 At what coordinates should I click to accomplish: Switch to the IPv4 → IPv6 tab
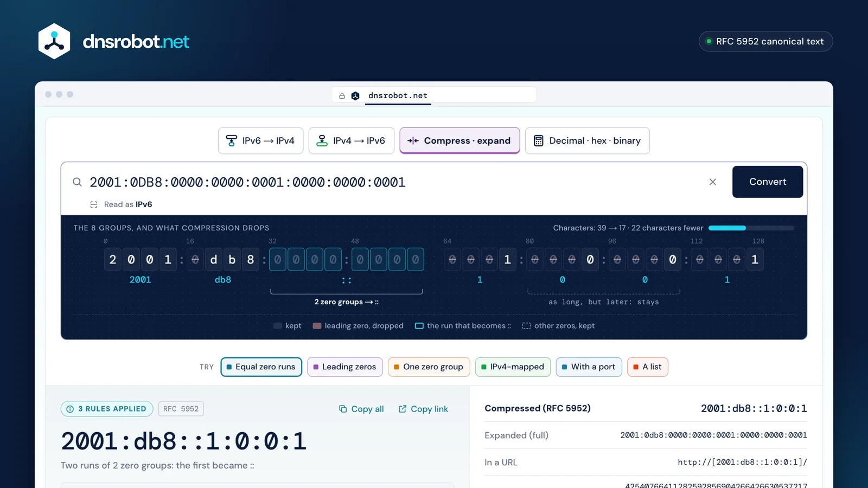[351, 140]
